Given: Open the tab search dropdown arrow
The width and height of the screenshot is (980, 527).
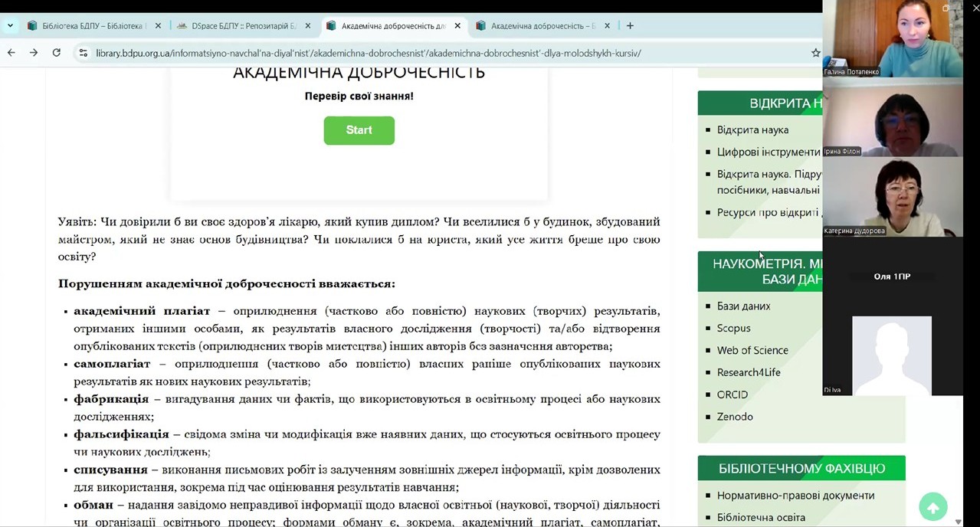Looking at the screenshot, I should coord(10,25).
